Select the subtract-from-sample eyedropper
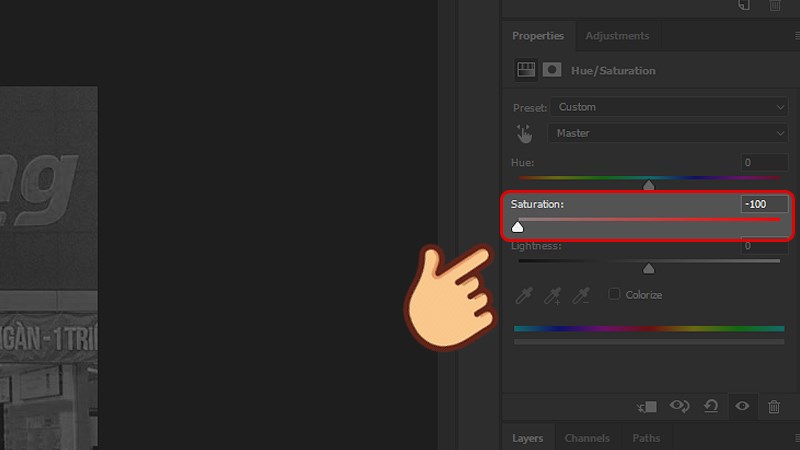 [582, 295]
